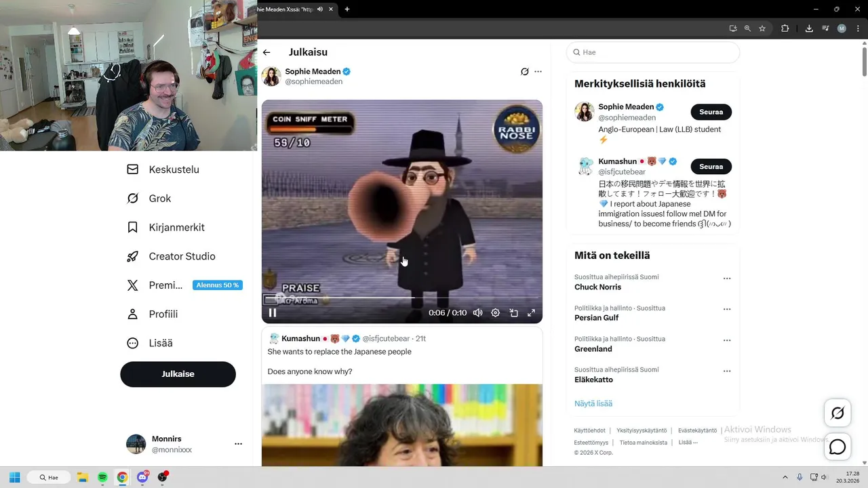Show hidden system tray icons

pyautogui.click(x=785, y=477)
